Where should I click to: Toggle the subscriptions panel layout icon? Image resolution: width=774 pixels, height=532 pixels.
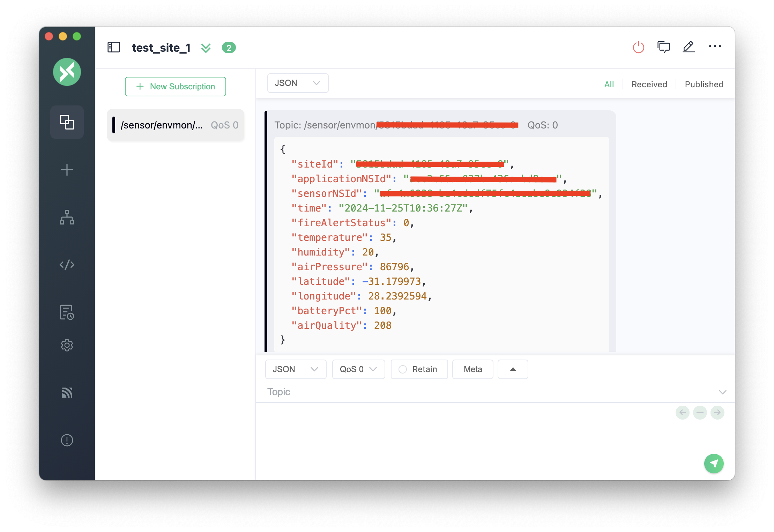114,47
